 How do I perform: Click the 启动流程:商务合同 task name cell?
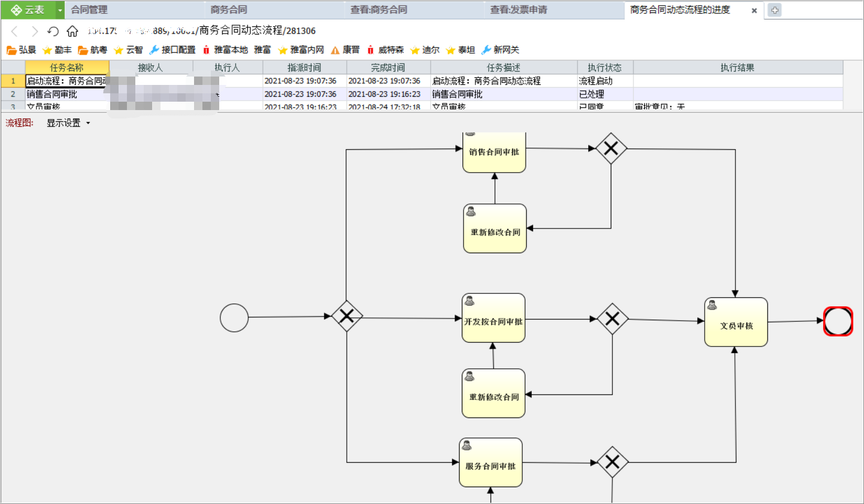pos(67,81)
